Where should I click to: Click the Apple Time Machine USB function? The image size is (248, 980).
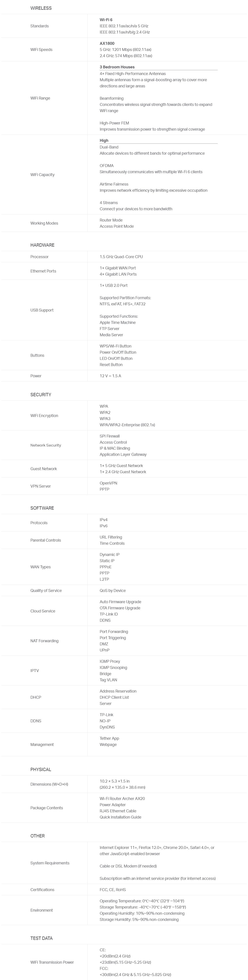click(118, 323)
